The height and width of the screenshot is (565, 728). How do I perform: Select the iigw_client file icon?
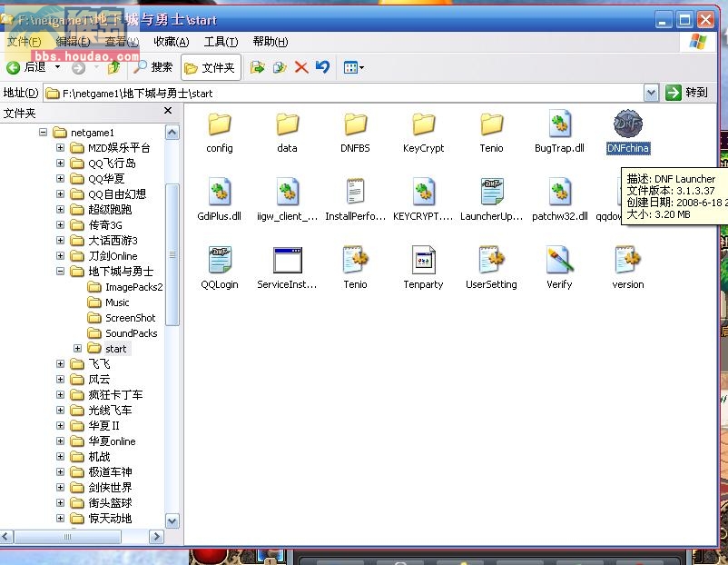coord(288,192)
